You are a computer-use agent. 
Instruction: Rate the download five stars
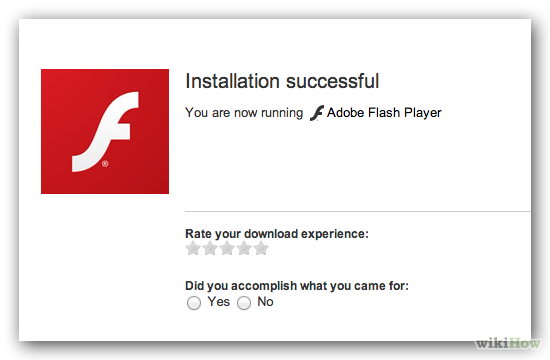point(261,248)
